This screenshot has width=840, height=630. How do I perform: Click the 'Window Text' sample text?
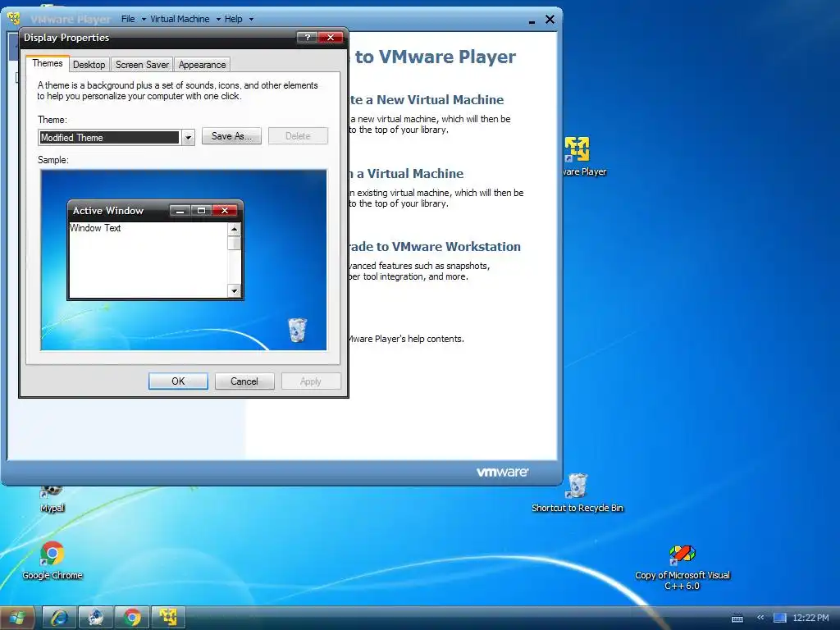click(95, 228)
